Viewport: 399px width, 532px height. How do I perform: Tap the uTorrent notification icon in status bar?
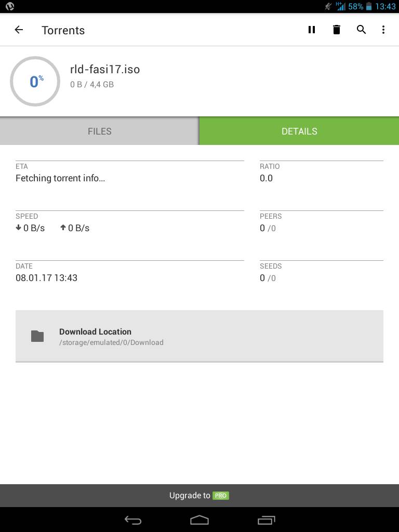pyautogui.click(x=10, y=6)
